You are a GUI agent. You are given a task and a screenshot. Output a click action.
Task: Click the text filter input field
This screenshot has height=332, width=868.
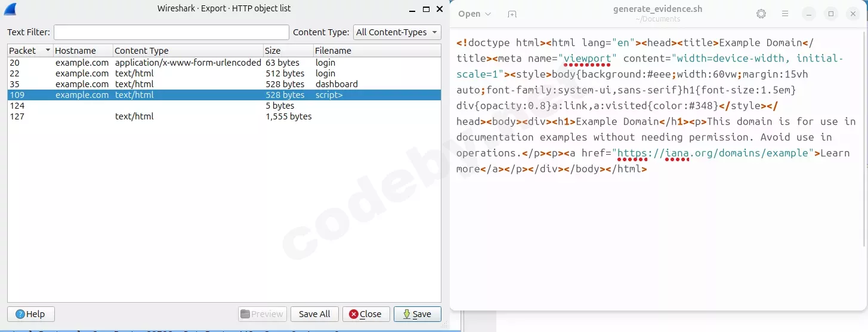point(171,32)
